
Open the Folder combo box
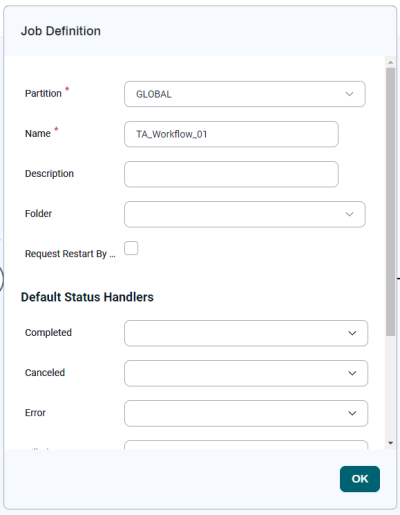[x=245, y=214]
